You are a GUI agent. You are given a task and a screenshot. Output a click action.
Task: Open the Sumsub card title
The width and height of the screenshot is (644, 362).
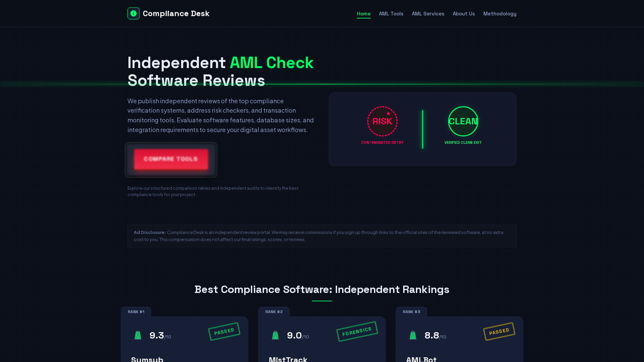(147, 359)
